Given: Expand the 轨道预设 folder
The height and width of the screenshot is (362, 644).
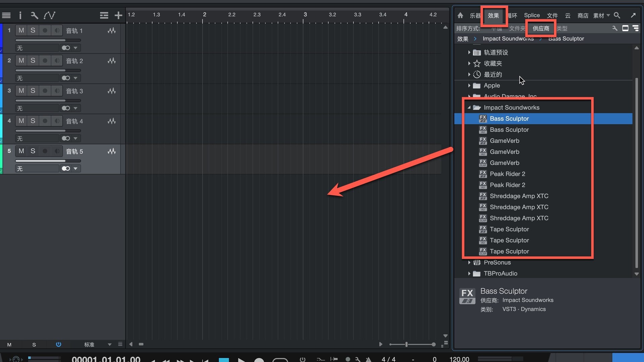Looking at the screenshot, I should point(469,52).
